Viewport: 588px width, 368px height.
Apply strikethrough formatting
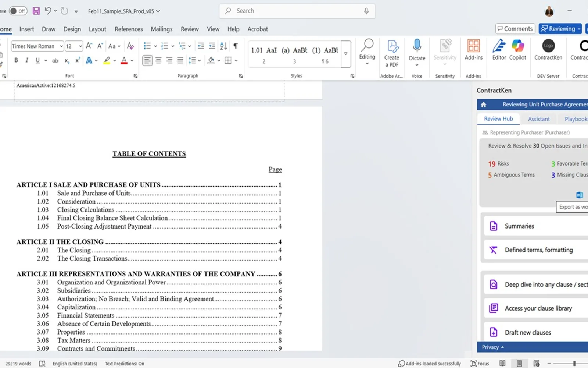[55, 60]
